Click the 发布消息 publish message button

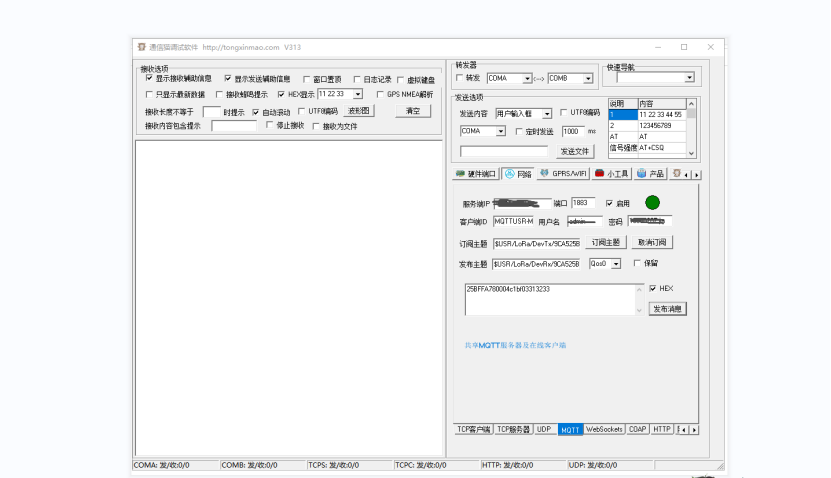click(x=667, y=309)
